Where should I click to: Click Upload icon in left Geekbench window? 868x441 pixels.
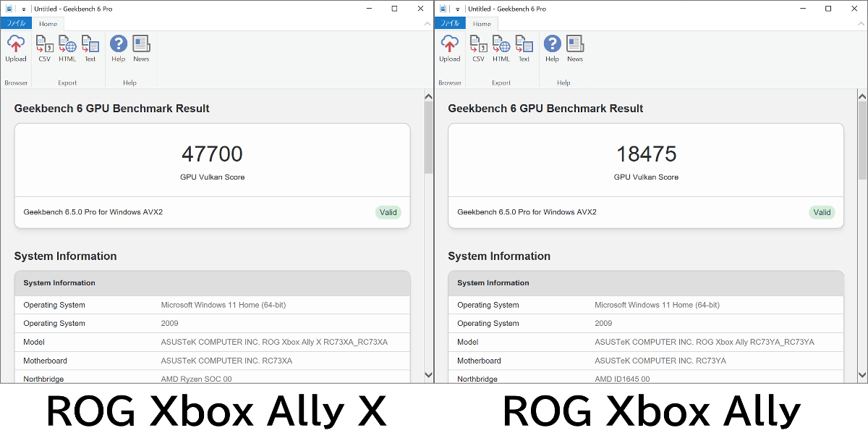(x=16, y=49)
